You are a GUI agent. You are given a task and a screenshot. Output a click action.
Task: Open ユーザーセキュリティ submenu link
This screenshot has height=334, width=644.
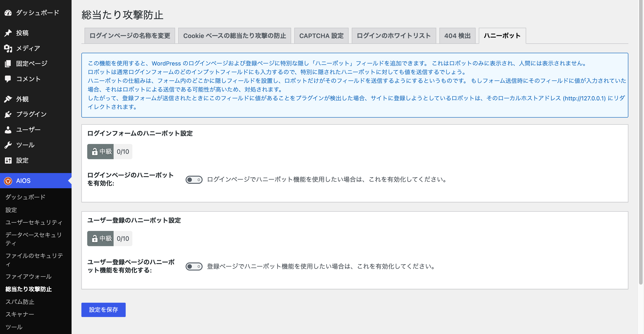tap(34, 222)
